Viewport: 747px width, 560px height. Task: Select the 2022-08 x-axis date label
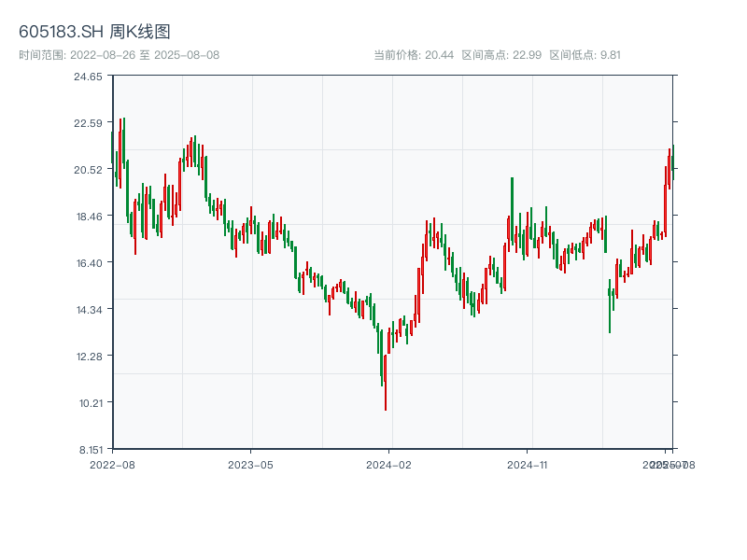[112, 464]
